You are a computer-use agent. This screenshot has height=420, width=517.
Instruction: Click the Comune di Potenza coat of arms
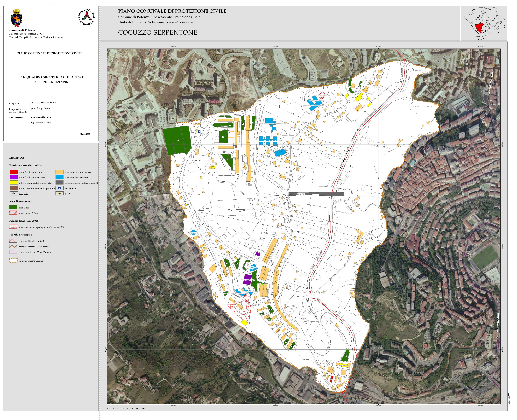click(x=16, y=18)
